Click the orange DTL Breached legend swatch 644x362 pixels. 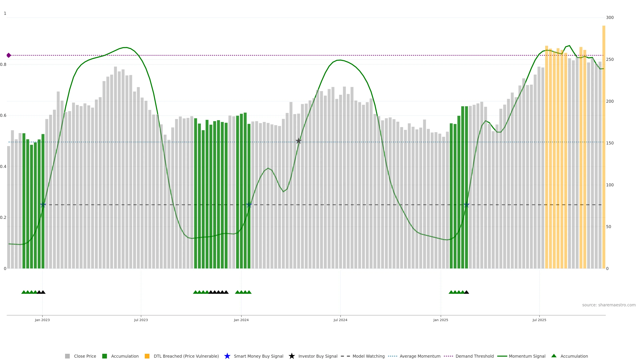(x=147, y=356)
